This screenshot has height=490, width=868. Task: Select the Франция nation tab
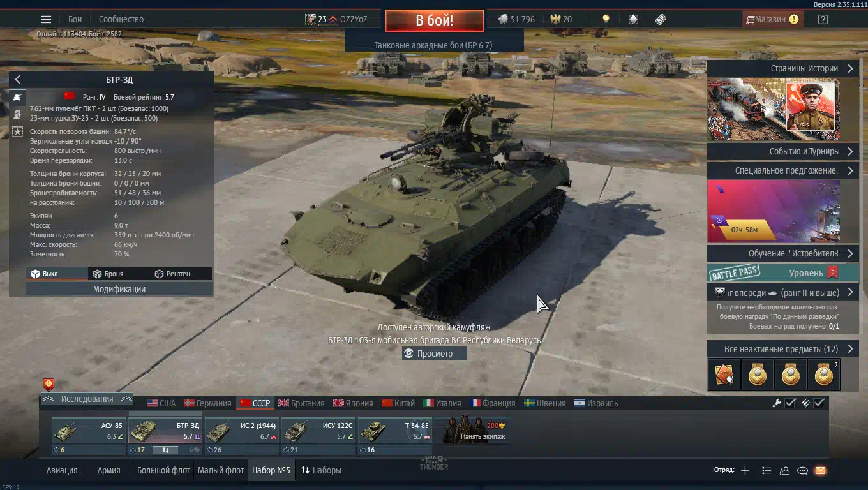tap(493, 403)
